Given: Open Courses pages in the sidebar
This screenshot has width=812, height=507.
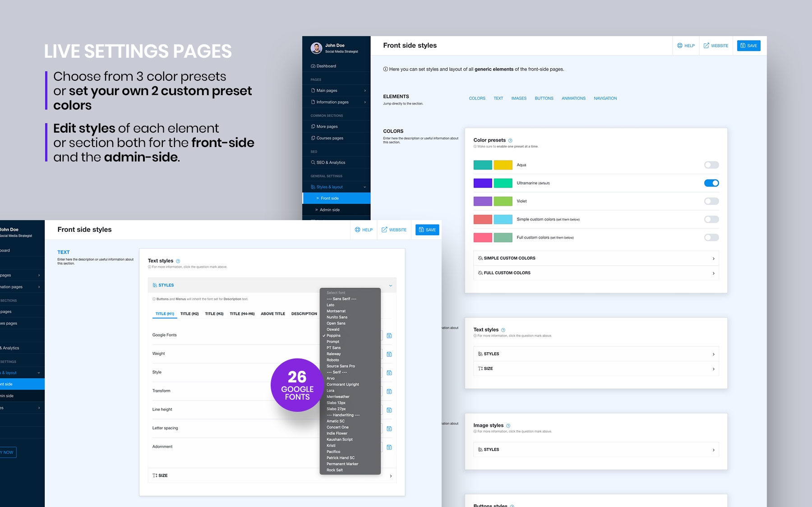Looking at the screenshot, I should click(x=329, y=138).
